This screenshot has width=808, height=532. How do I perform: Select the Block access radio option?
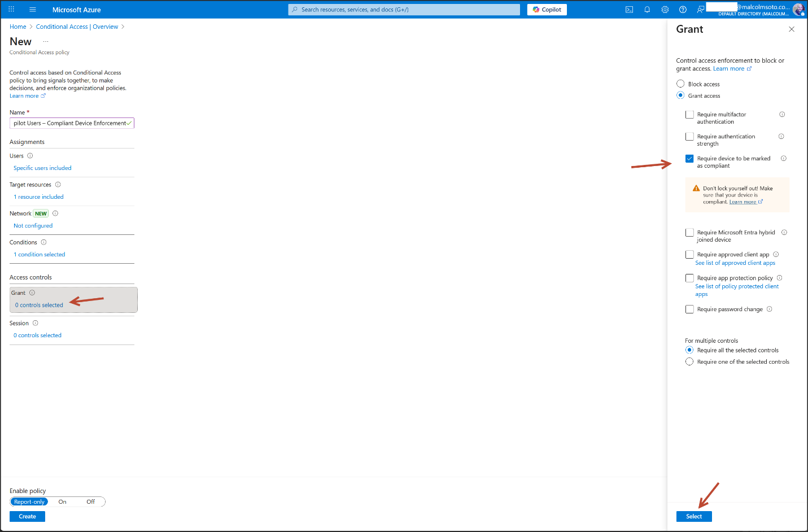[x=680, y=84]
